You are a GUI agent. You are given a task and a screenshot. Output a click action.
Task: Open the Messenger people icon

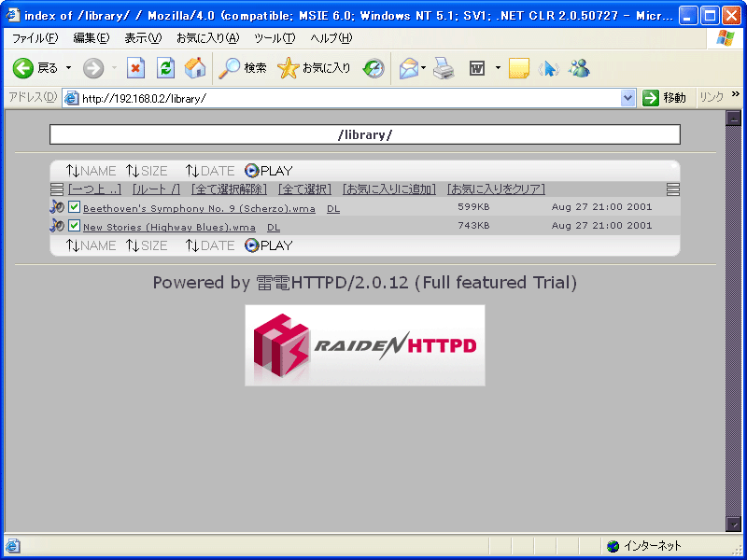tap(579, 68)
